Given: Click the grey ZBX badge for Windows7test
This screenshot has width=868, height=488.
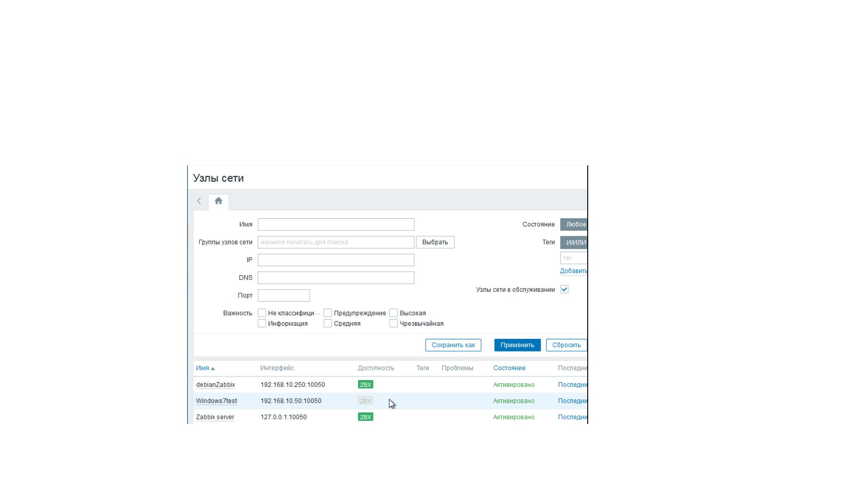Looking at the screenshot, I should click(365, 401).
